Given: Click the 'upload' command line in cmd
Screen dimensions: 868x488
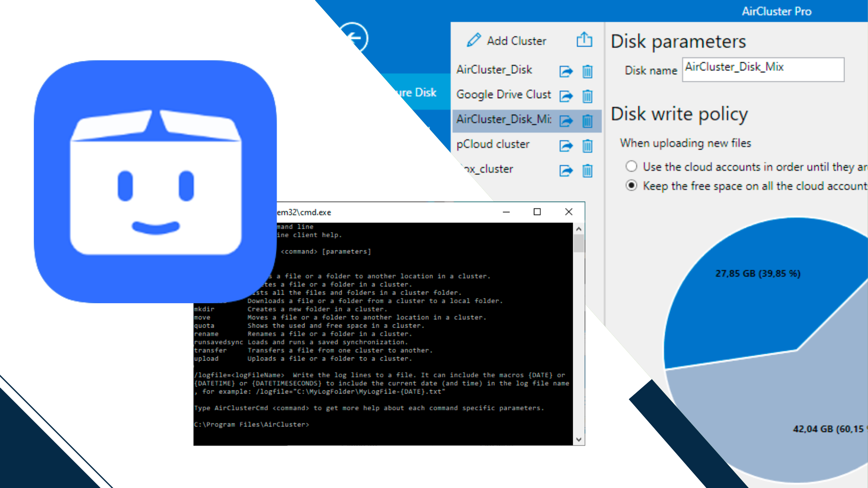Looking at the screenshot, I should (x=303, y=359).
